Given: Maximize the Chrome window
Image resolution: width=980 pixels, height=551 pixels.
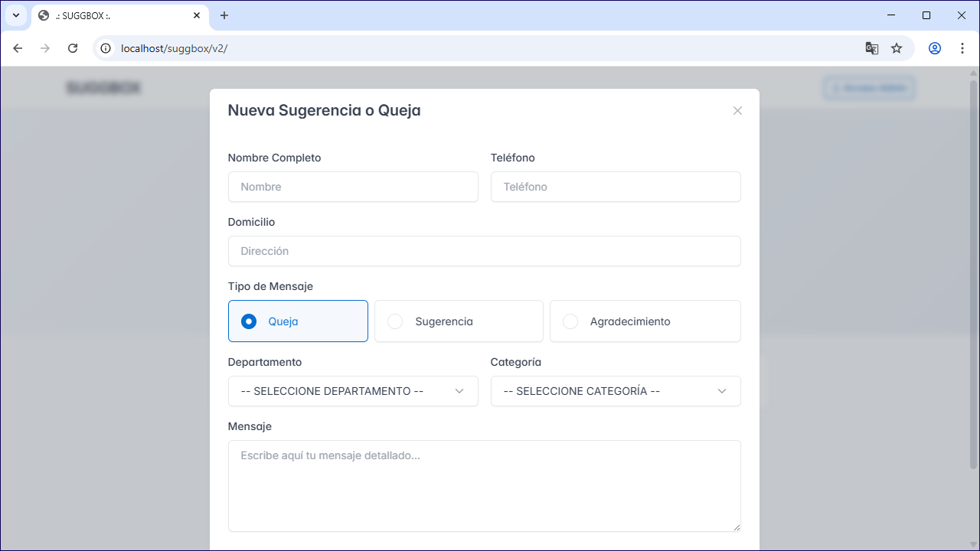Looking at the screenshot, I should point(926,15).
